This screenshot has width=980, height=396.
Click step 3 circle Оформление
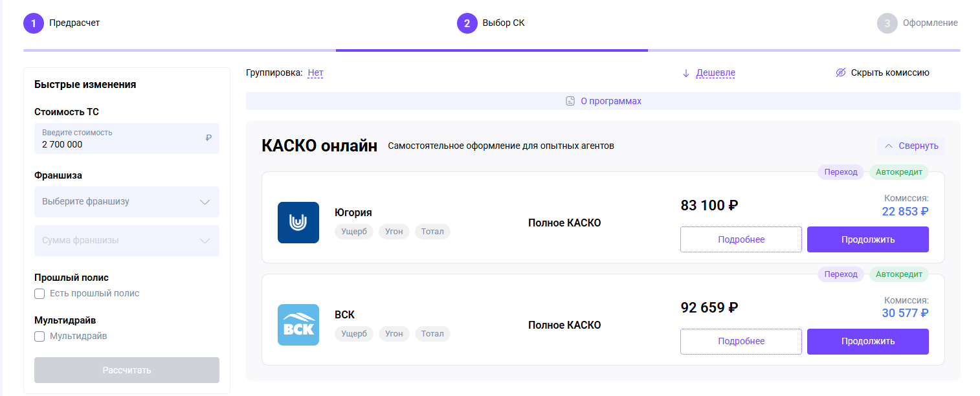click(x=887, y=23)
